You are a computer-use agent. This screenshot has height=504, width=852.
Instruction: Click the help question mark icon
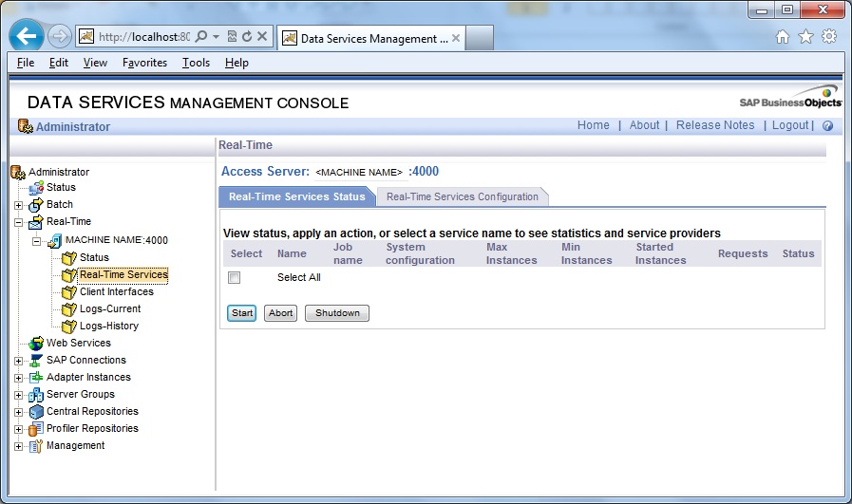tap(827, 126)
